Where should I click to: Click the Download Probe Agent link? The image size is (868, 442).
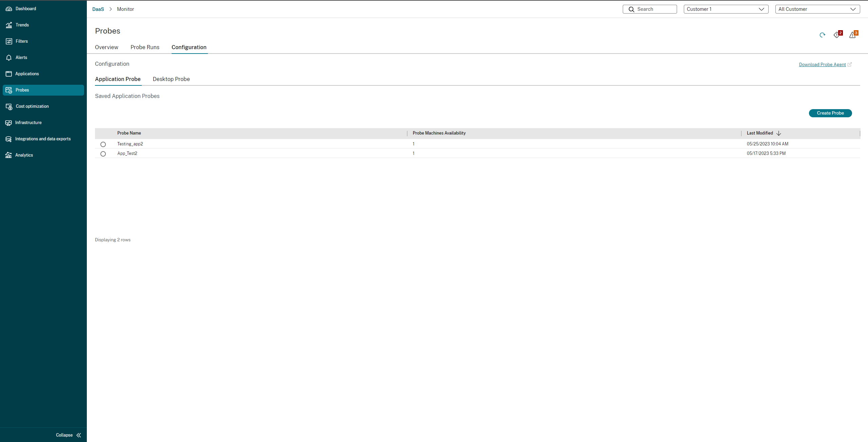coord(822,65)
